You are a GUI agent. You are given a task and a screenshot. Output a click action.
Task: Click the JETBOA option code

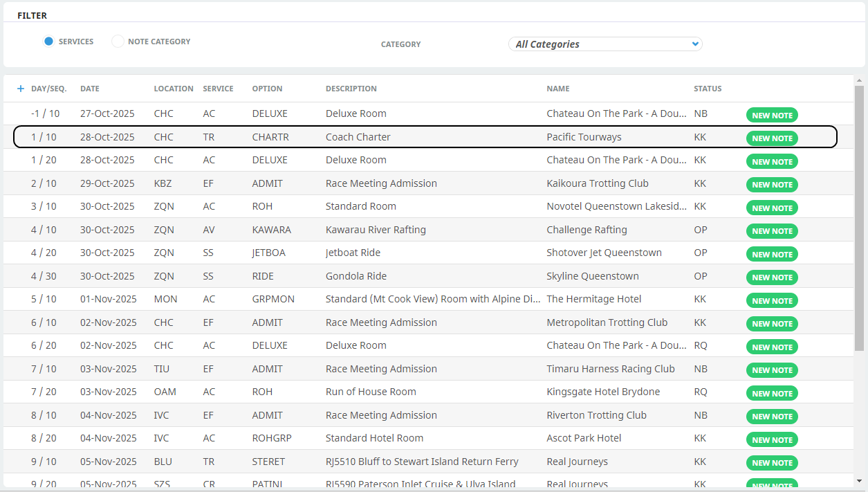(268, 253)
